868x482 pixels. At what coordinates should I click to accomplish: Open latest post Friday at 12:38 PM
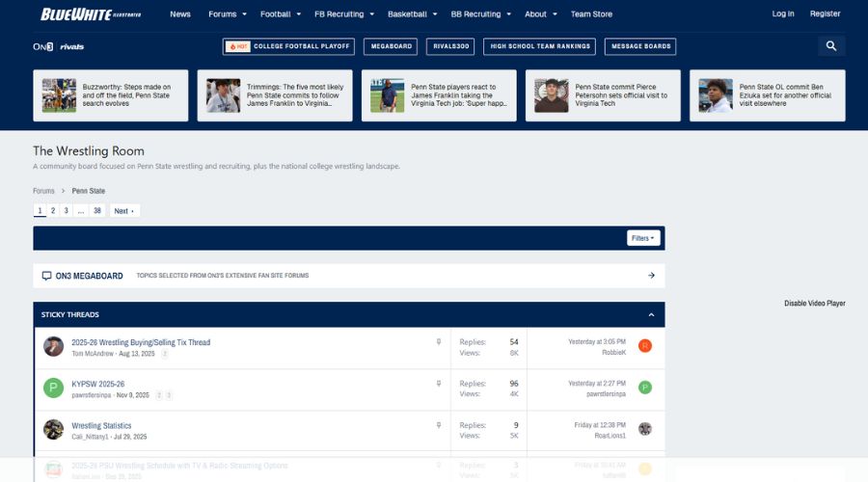600,425
